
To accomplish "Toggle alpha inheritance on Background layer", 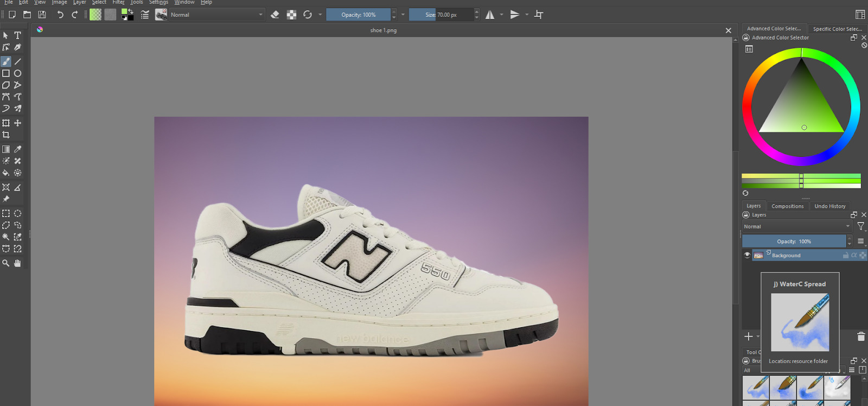I will coord(854,255).
